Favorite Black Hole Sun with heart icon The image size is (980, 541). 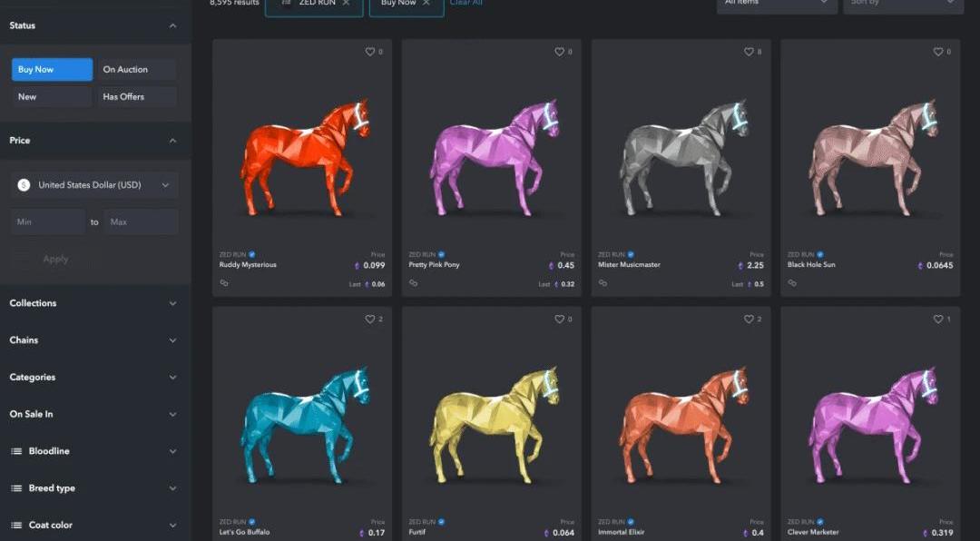click(x=938, y=52)
